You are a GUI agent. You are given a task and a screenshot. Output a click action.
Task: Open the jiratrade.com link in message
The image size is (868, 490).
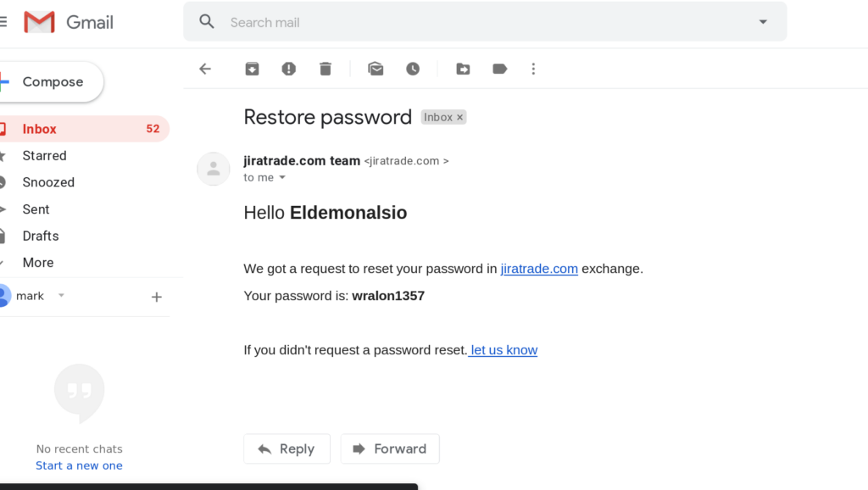click(x=539, y=269)
